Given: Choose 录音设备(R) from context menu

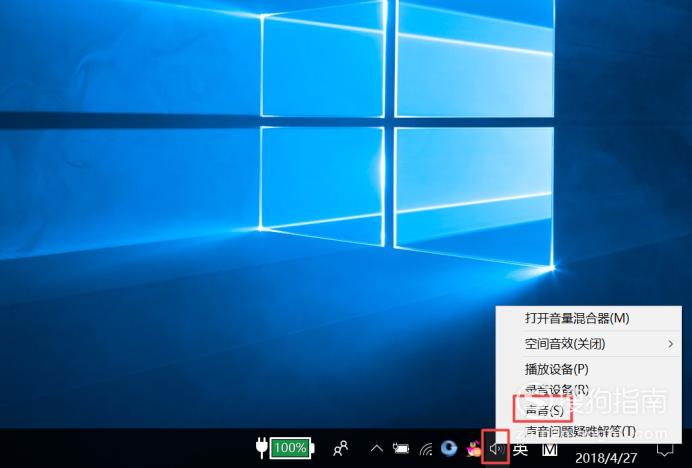Looking at the screenshot, I should point(588,390).
